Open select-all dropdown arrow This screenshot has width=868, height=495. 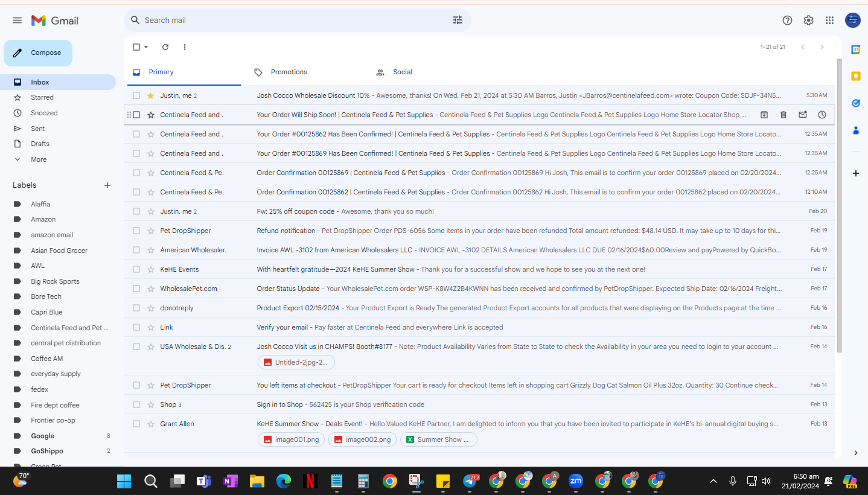pyautogui.click(x=146, y=47)
